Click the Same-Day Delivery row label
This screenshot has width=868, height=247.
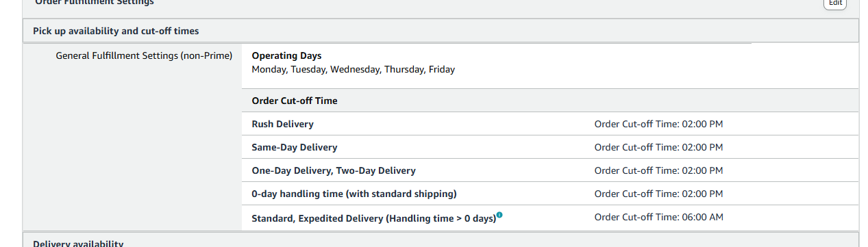pyautogui.click(x=295, y=147)
